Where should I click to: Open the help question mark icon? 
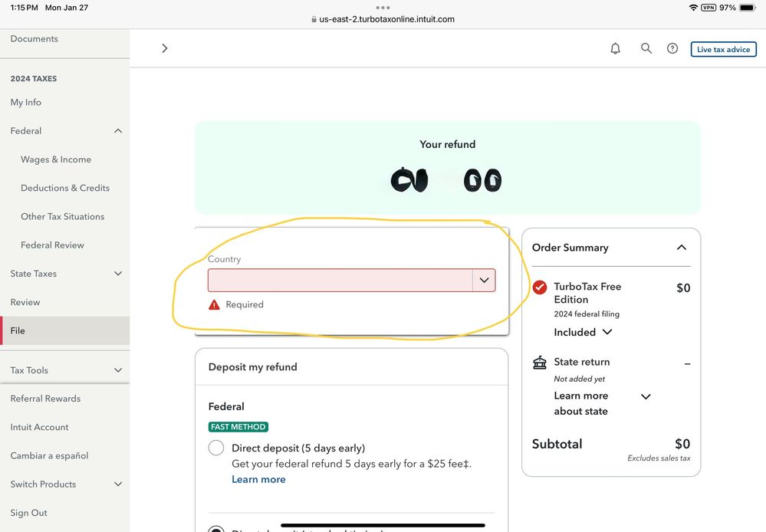click(672, 48)
